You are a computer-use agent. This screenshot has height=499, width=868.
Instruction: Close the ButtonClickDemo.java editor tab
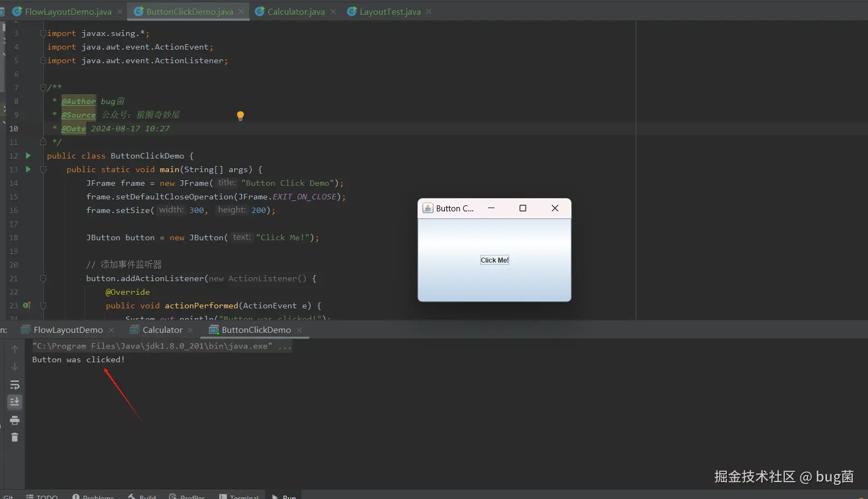coord(241,11)
